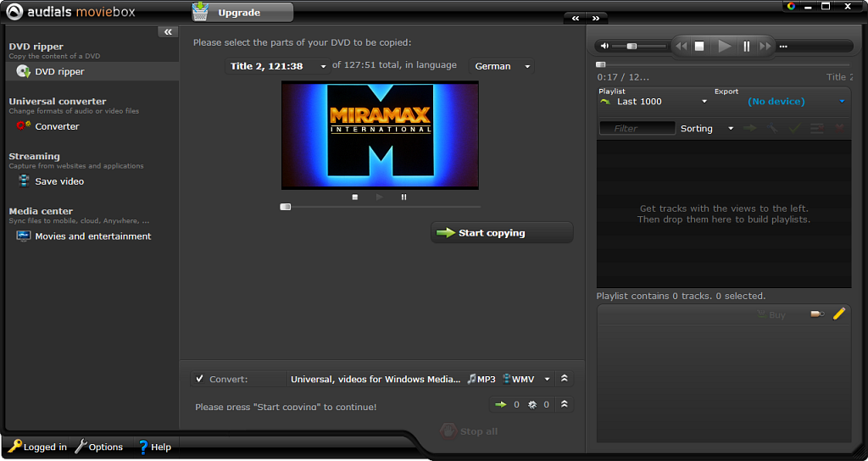Click the Stop all button
Image resolution: width=868 pixels, height=461 pixels.
tap(470, 431)
